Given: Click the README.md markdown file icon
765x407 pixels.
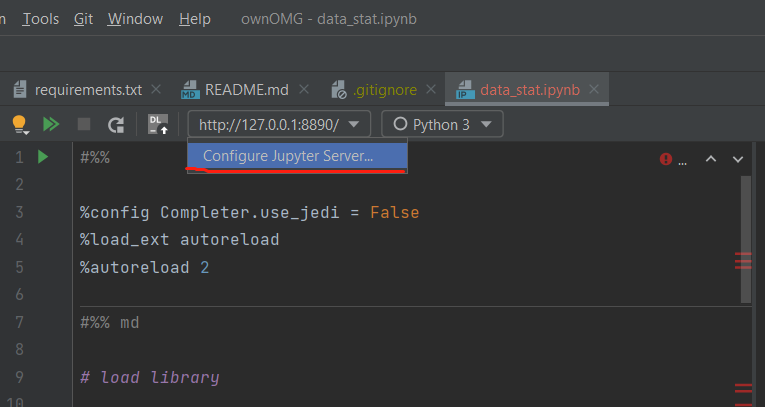Looking at the screenshot, I should tap(190, 90).
